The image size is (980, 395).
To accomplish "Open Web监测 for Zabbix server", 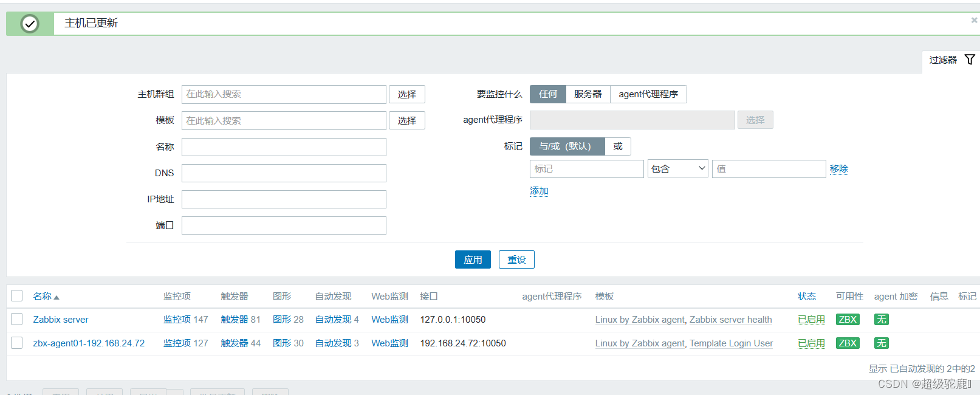I will tap(390, 320).
